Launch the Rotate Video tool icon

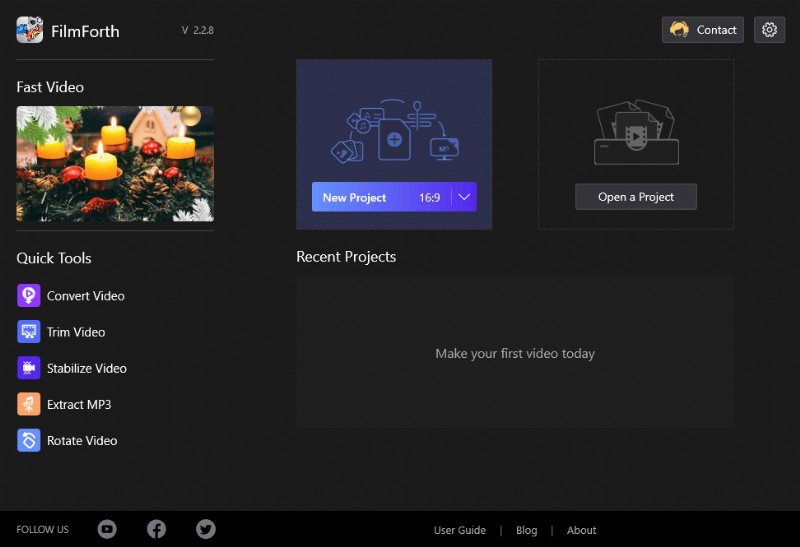pyautogui.click(x=29, y=440)
